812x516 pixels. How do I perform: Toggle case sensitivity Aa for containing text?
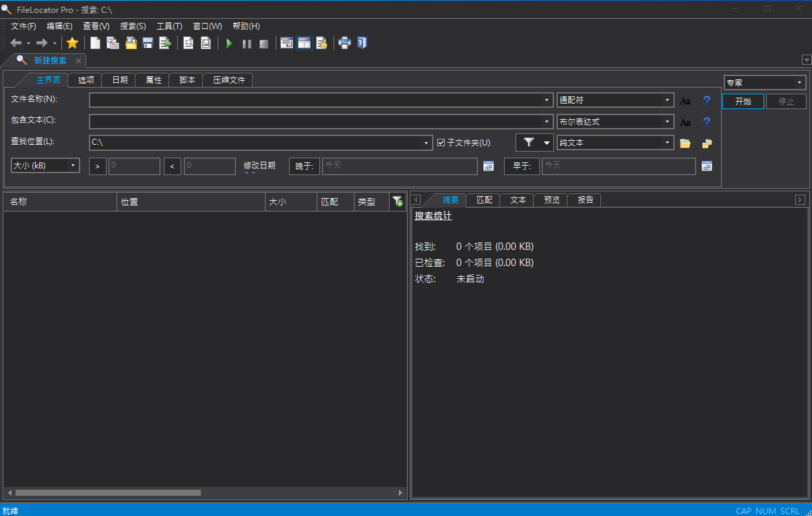pos(685,123)
